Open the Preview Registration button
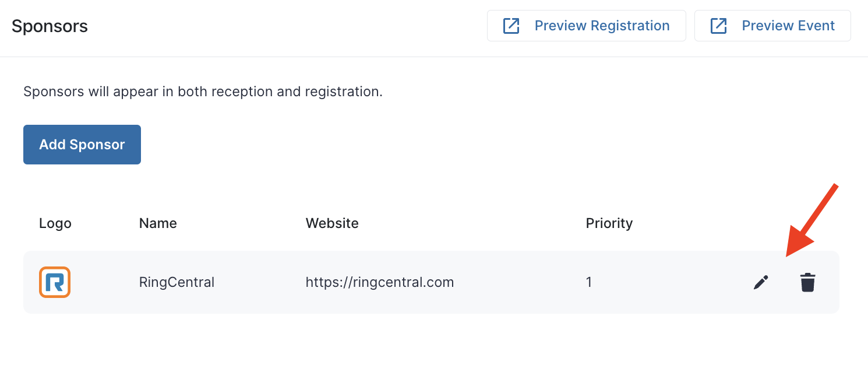Screen dimensions: 868x386 point(587,26)
